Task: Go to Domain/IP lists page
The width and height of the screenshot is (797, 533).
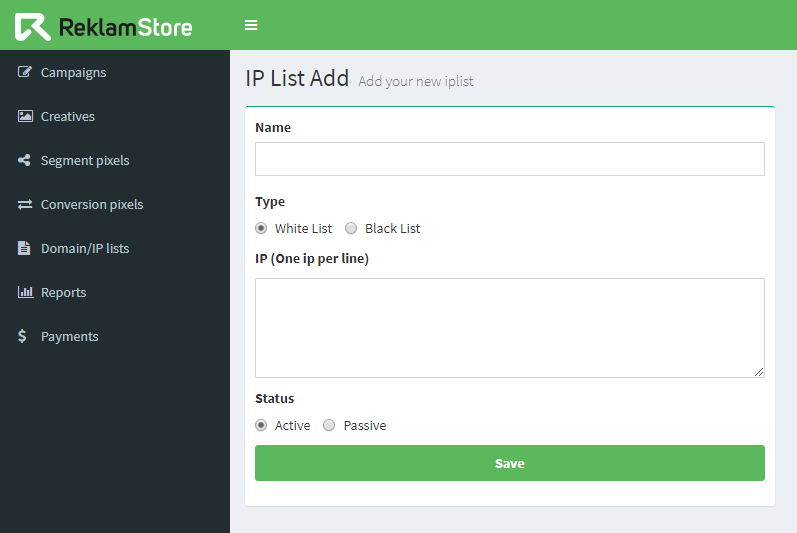Action: point(85,248)
